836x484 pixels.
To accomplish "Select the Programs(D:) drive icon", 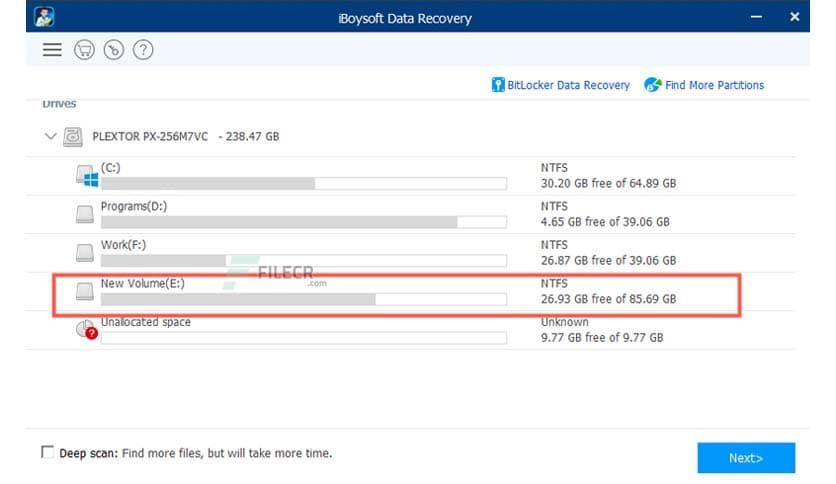I will pos(85,214).
